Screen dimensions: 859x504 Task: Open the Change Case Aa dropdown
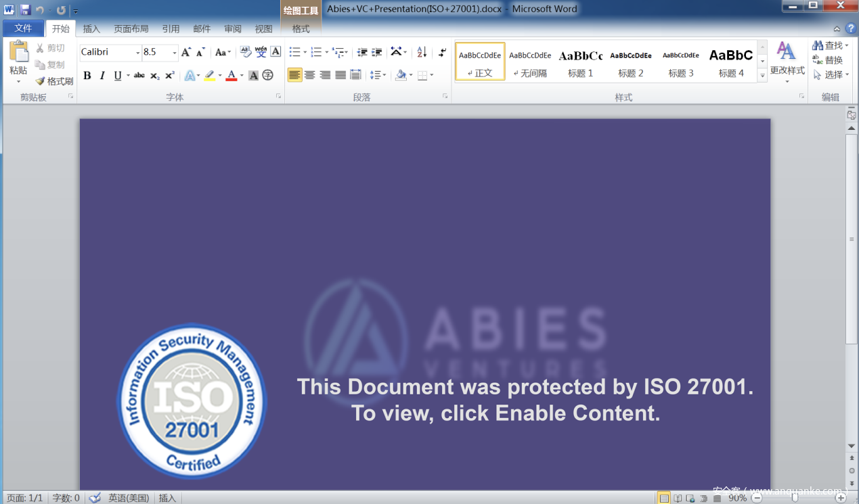(x=223, y=52)
